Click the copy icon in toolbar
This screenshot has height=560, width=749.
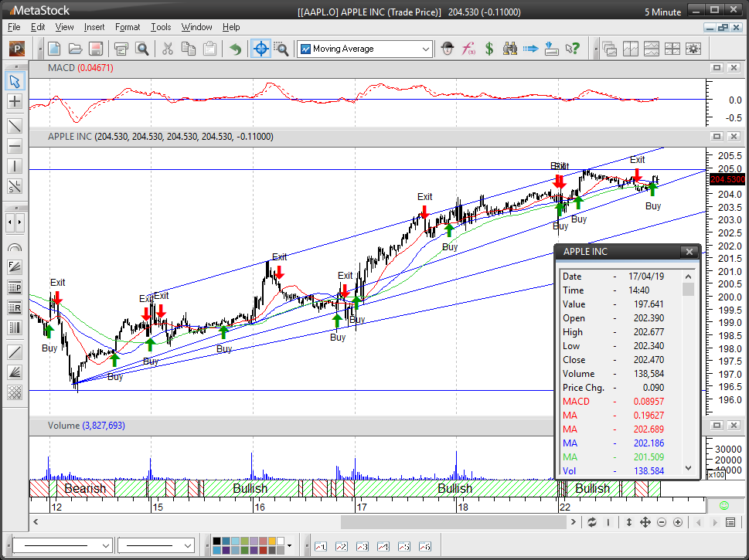coord(189,49)
